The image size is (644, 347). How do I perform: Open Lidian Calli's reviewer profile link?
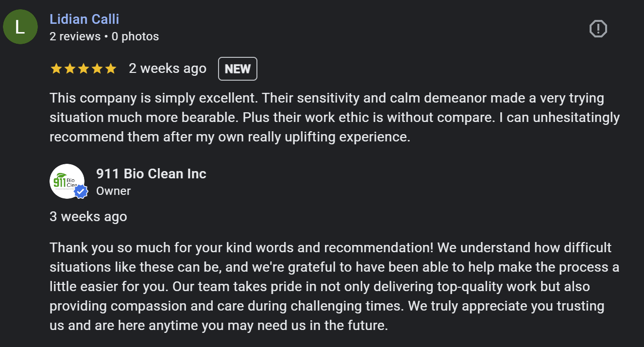coord(84,19)
